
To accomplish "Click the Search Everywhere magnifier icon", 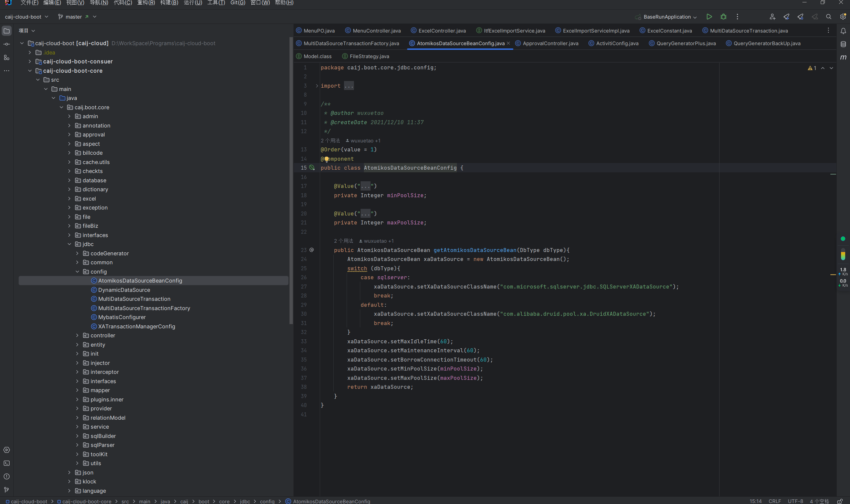I will coord(829,17).
